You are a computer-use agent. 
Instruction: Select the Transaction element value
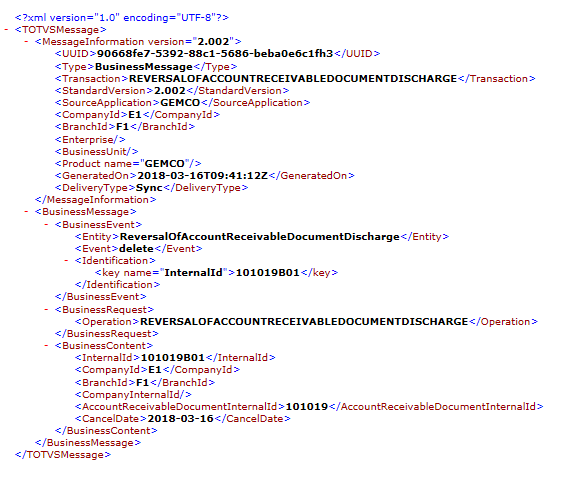click(293, 79)
